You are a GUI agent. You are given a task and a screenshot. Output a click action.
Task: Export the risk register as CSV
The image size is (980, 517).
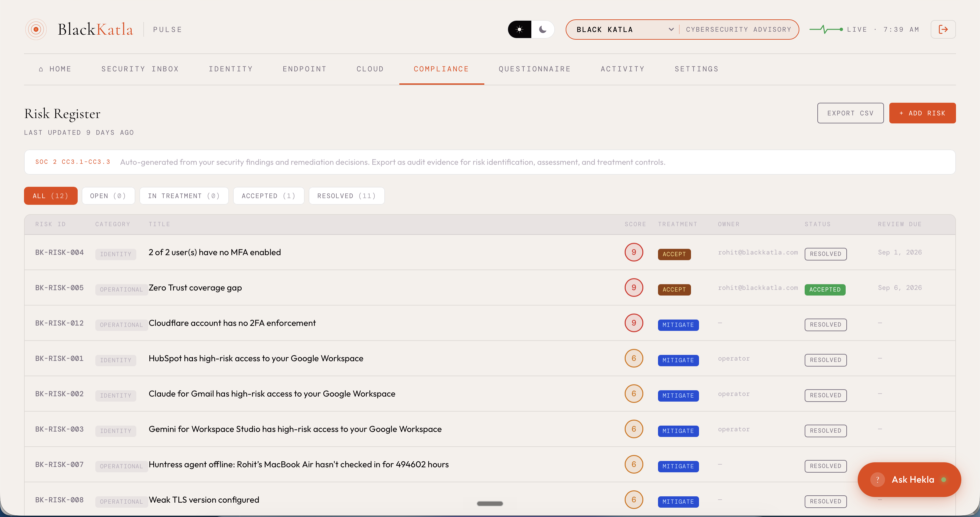click(x=850, y=113)
